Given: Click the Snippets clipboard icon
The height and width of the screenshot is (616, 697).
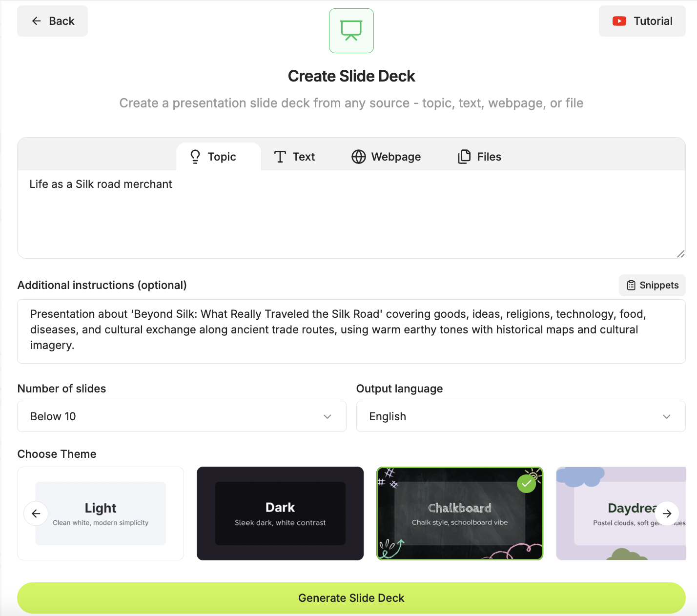Looking at the screenshot, I should click(x=631, y=286).
